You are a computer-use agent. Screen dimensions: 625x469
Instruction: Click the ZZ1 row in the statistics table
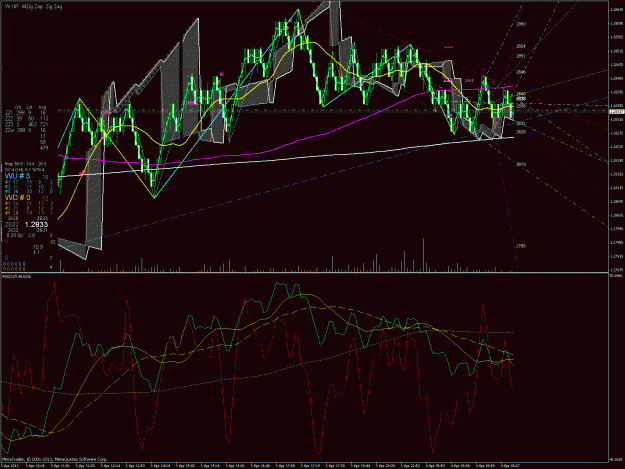pos(26,113)
